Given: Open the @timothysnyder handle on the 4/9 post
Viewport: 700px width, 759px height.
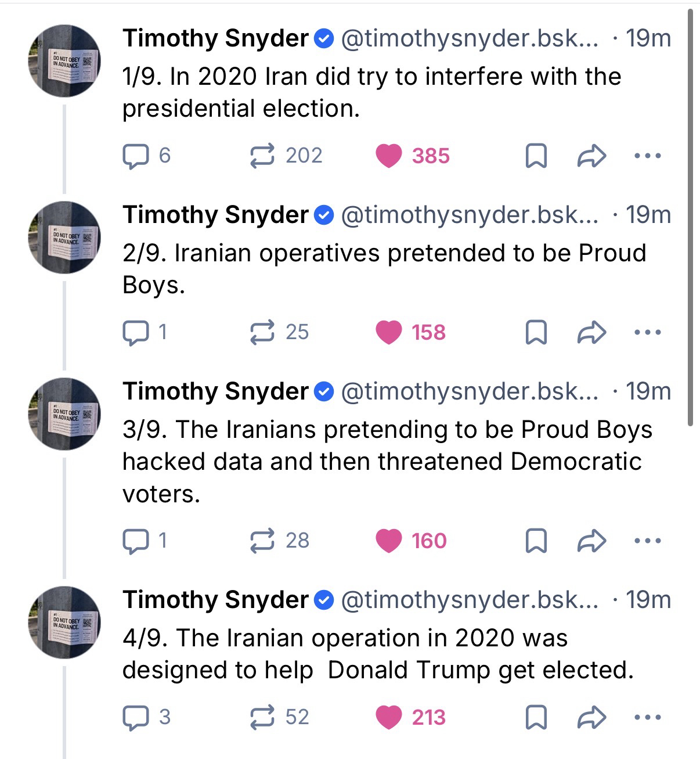Looking at the screenshot, I should coord(469,600).
